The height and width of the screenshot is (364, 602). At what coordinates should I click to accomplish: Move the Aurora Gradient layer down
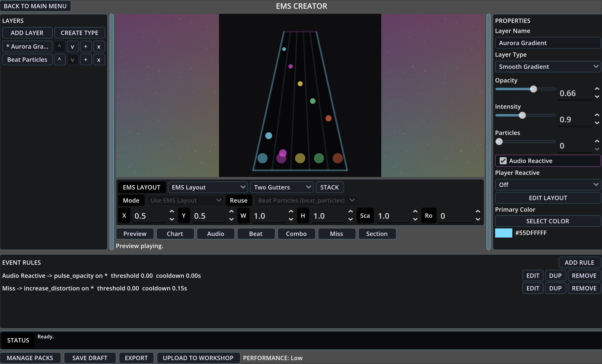click(72, 46)
